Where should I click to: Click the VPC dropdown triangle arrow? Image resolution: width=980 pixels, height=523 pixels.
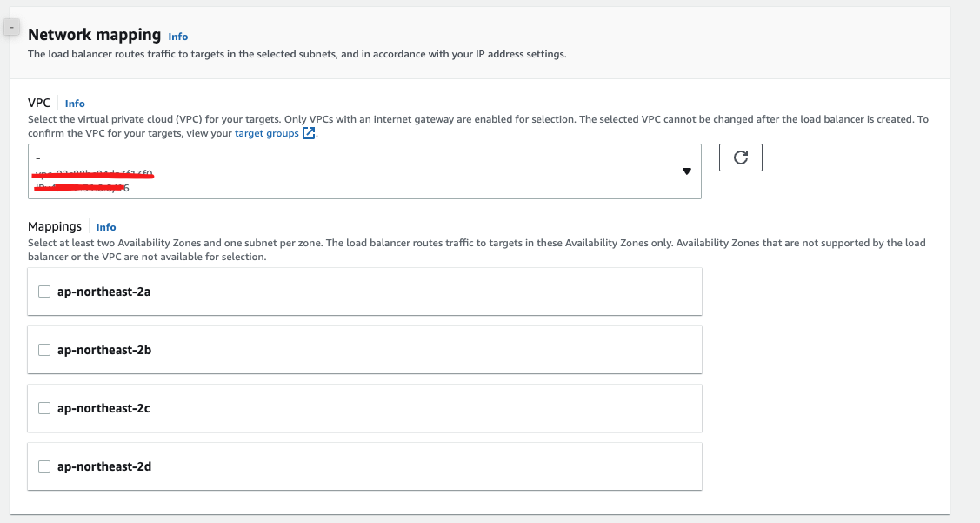tap(686, 171)
